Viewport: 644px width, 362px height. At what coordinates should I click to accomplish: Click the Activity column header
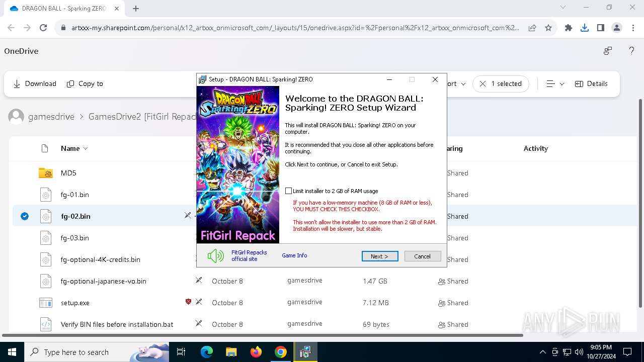click(535, 148)
